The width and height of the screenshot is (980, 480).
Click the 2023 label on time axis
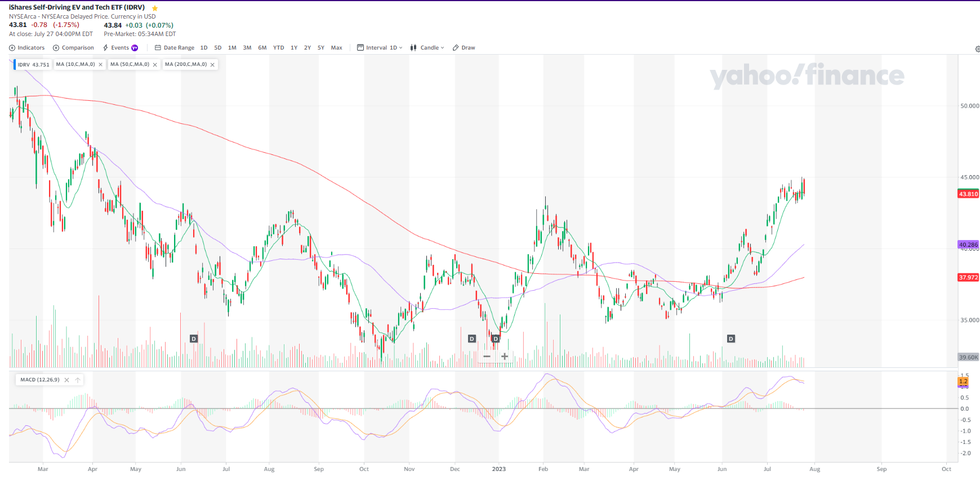pyautogui.click(x=499, y=469)
